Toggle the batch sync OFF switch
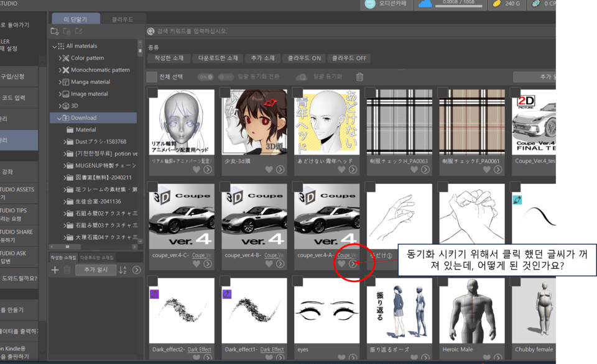 [x=226, y=77]
